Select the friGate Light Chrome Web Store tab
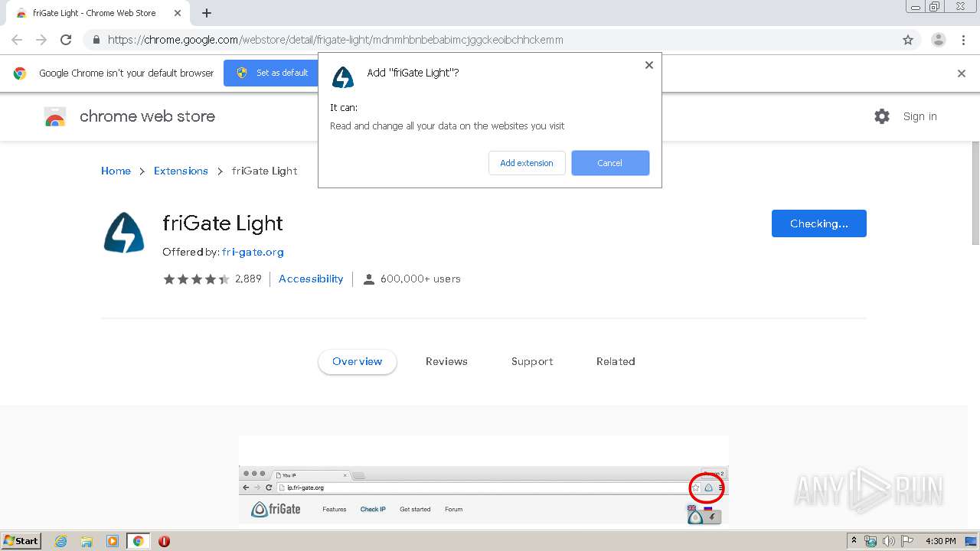The height and width of the screenshot is (551, 980). [x=96, y=13]
